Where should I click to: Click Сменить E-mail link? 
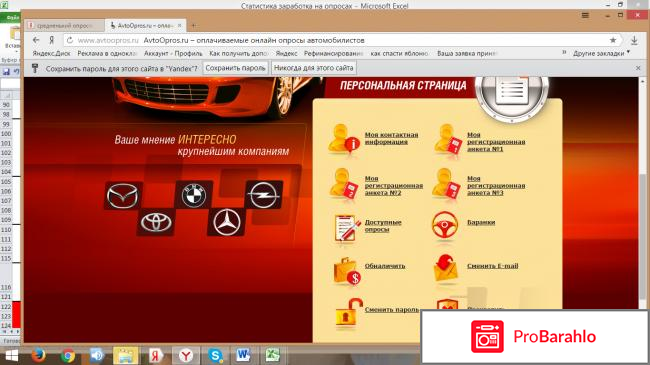(x=492, y=266)
